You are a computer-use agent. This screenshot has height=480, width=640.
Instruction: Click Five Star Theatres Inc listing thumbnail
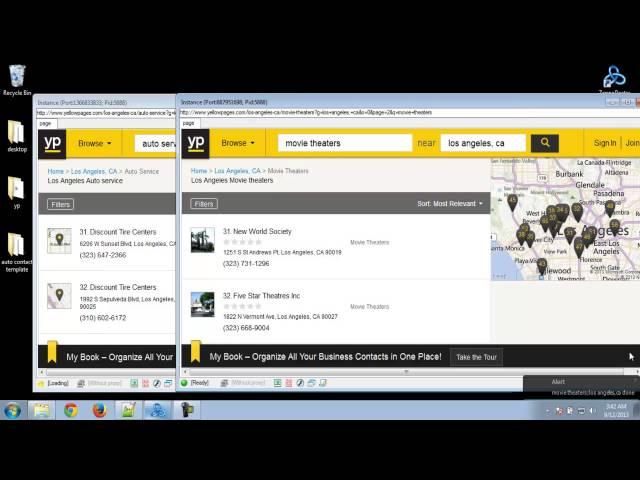click(x=202, y=304)
